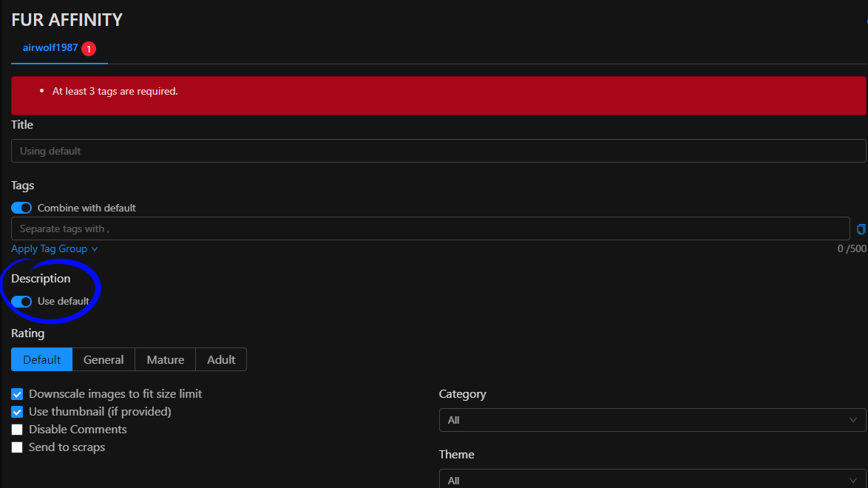
Task: Click the red notification badge on airwolf1987
Action: [89, 49]
